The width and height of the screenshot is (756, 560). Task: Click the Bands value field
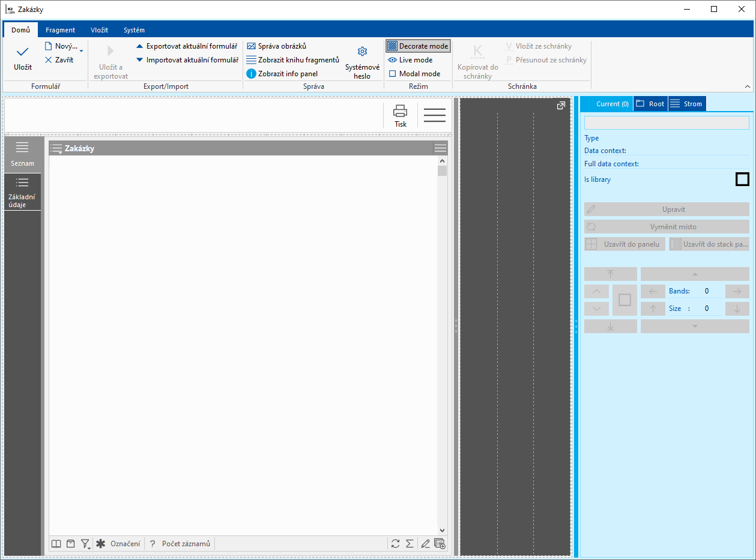coord(707,291)
